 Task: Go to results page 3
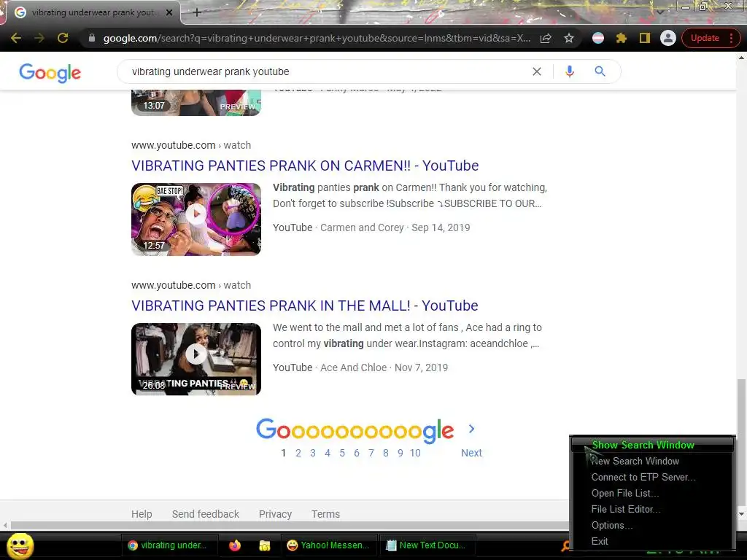pos(313,453)
